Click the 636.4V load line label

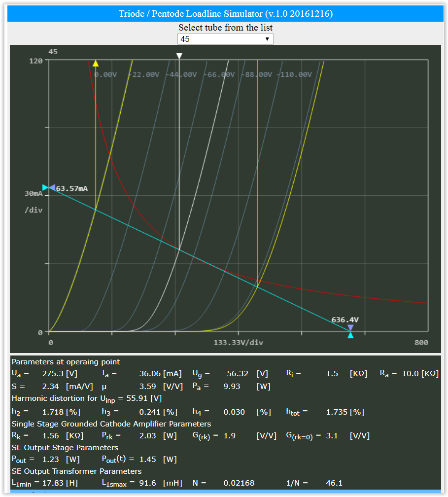click(345, 320)
